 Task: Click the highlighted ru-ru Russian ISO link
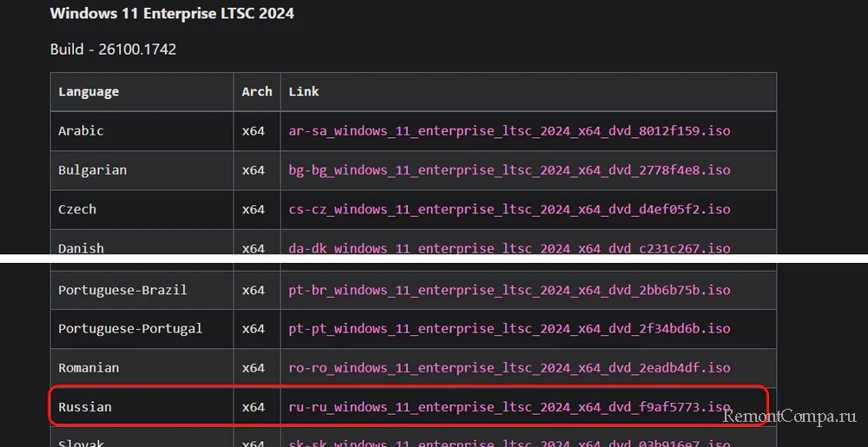click(510, 407)
